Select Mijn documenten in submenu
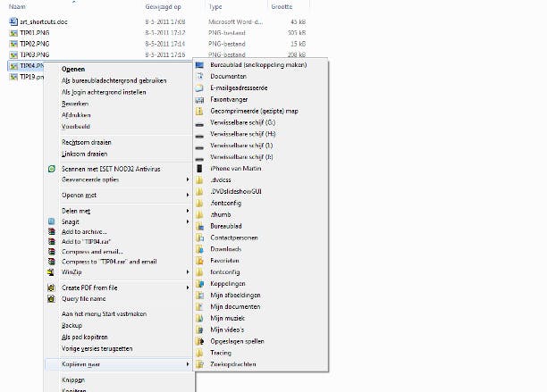The height and width of the screenshot is (392, 547). tap(235, 306)
